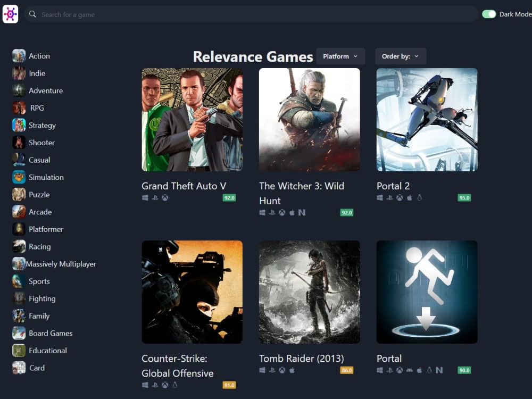Screen dimensions: 532x399
Task: Choose Card genre label
Action: [37, 368]
